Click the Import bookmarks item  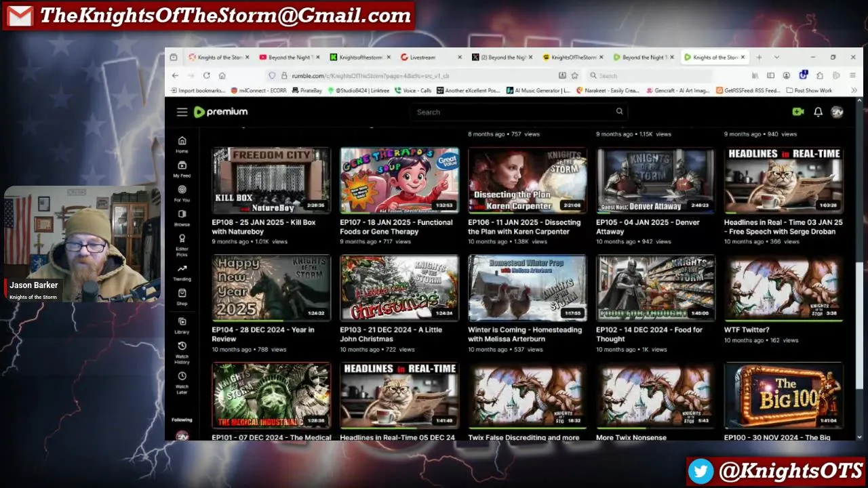(x=198, y=90)
